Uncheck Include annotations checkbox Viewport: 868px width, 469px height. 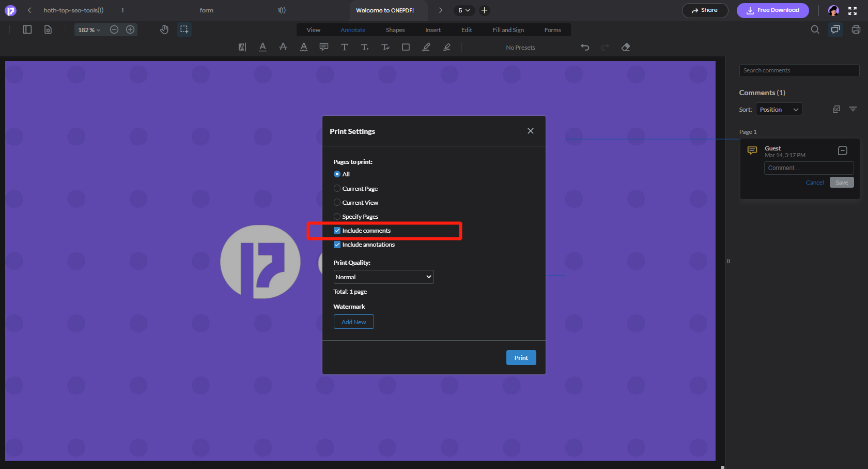coord(337,245)
